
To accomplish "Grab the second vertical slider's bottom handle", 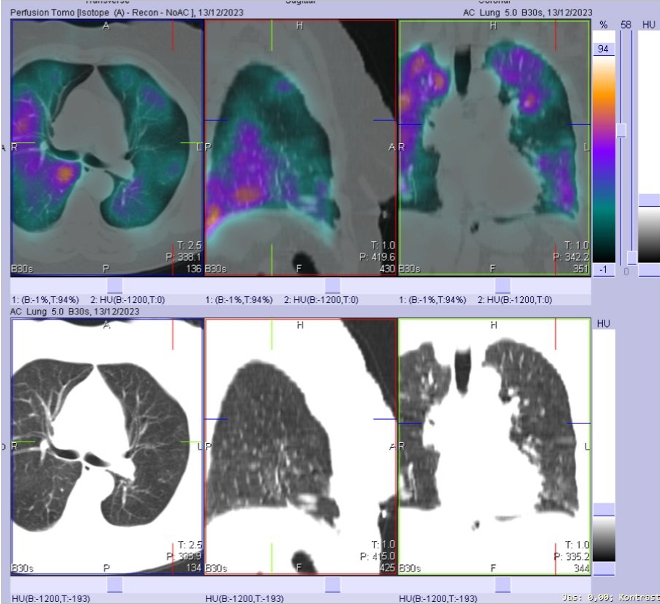I will click(x=631, y=258).
